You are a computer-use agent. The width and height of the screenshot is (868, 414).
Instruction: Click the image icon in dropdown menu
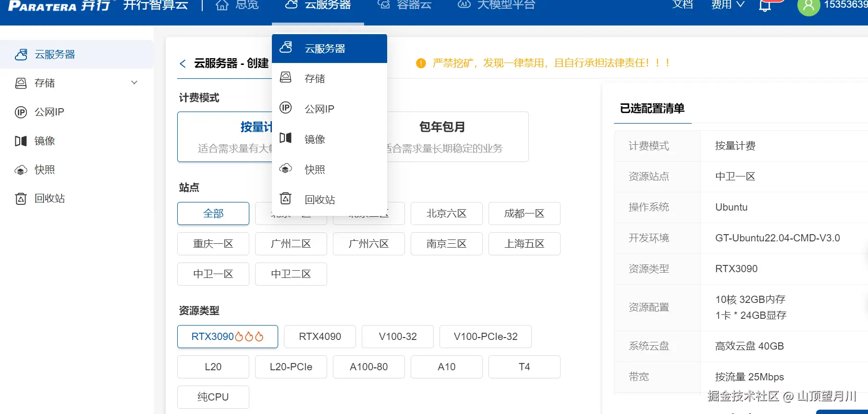tap(286, 138)
